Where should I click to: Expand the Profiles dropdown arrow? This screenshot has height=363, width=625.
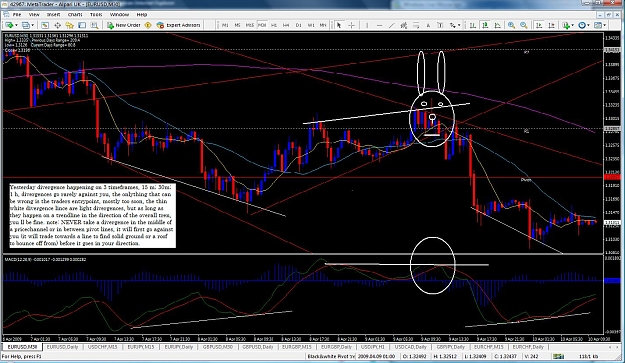[x=33, y=25]
